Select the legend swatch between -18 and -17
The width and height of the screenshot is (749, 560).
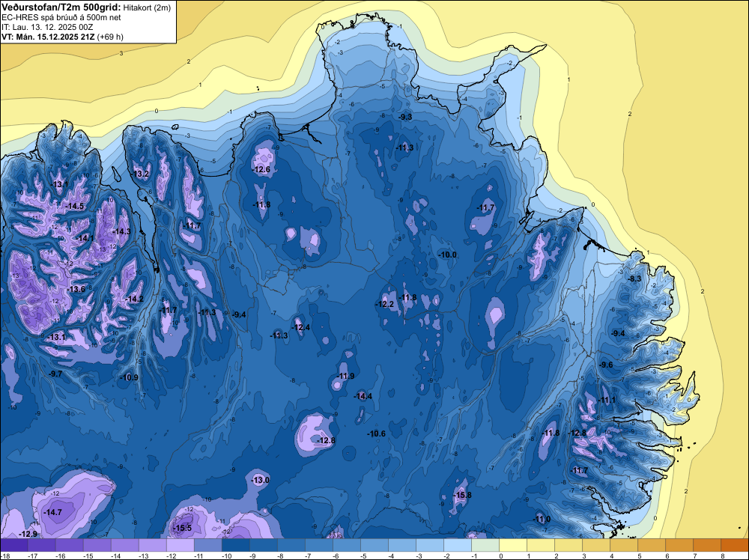[13, 545]
